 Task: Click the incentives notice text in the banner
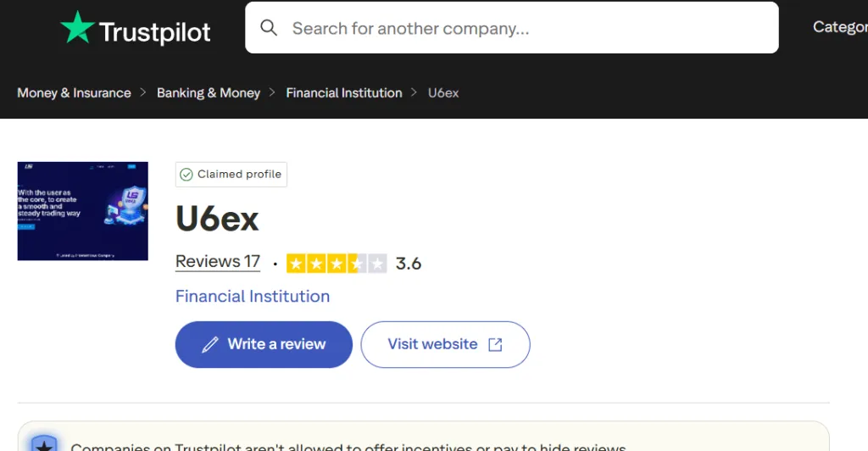pyautogui.click(x=348, y=446)
